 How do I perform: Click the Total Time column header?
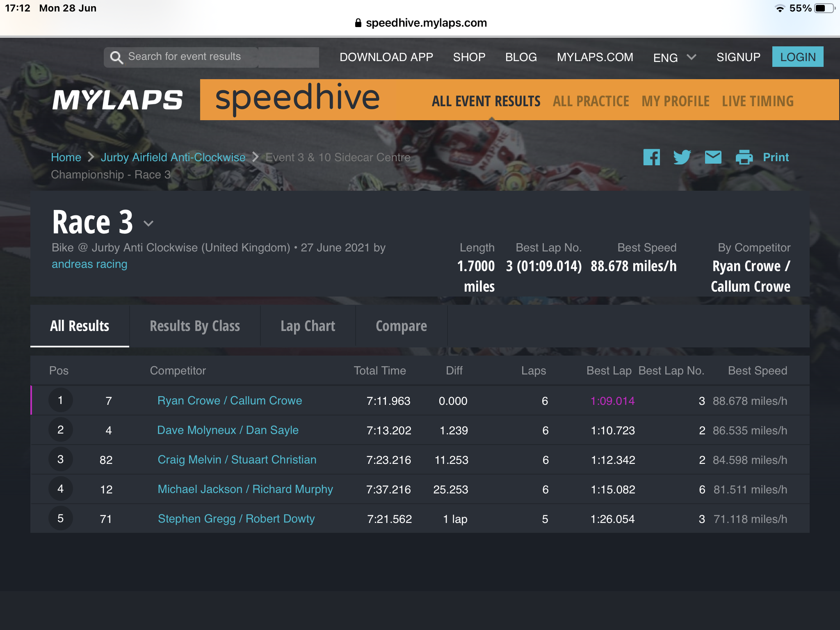[380, 371]
